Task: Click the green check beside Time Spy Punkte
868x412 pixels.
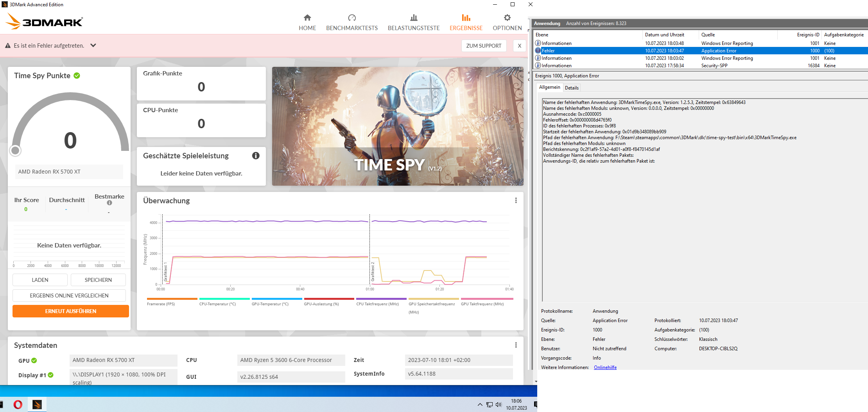Action: tap(77, 75)
